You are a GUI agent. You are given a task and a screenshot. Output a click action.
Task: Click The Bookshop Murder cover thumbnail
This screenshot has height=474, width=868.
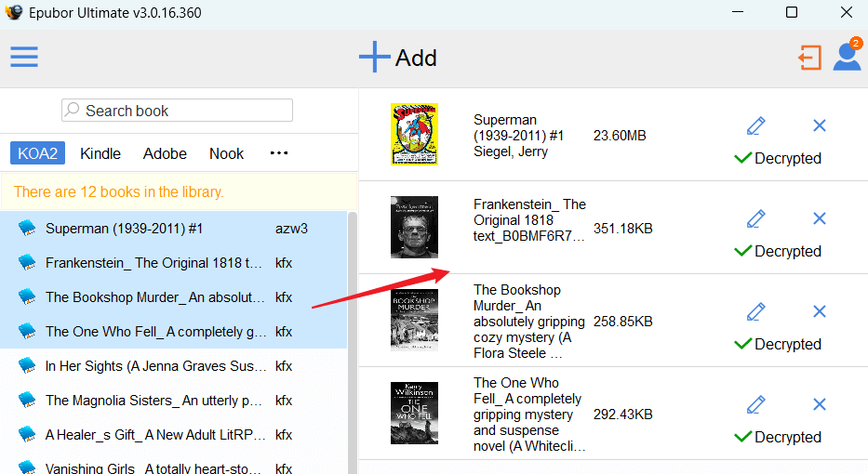pos(414,320)
